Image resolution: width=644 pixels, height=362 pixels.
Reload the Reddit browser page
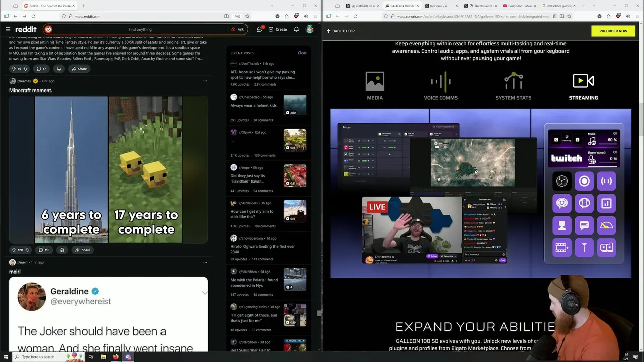(x=33, y=16)
